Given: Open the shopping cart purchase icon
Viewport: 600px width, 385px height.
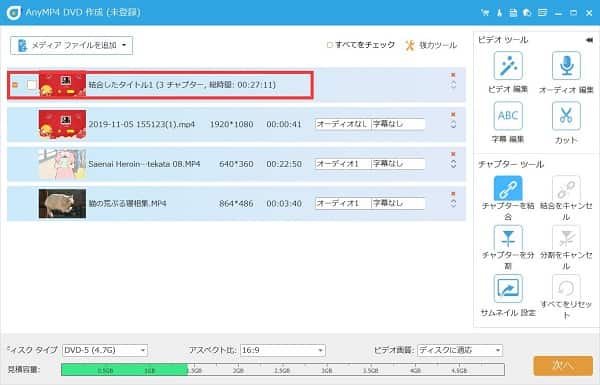Looking at the screenshot, I should (x=485, y=13).
